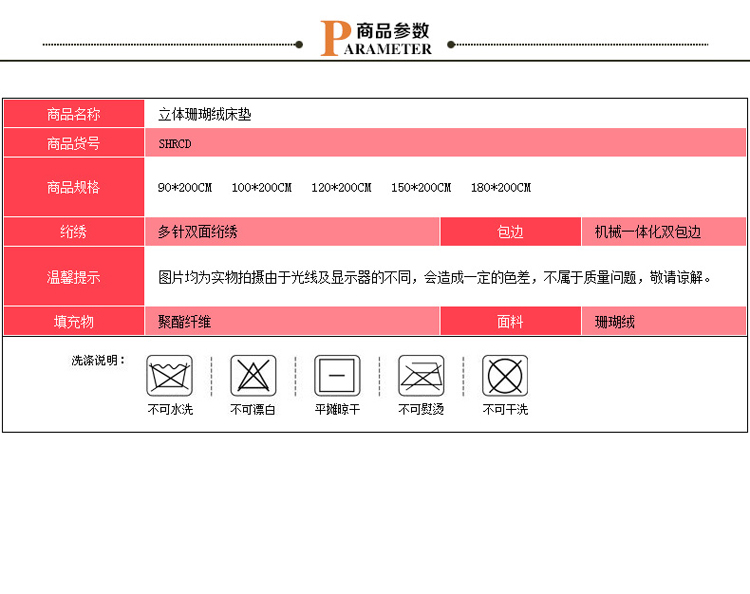This screenshot has width=750, height=594.
Task: Click the large orange P header logo
Action: point(331,39)
